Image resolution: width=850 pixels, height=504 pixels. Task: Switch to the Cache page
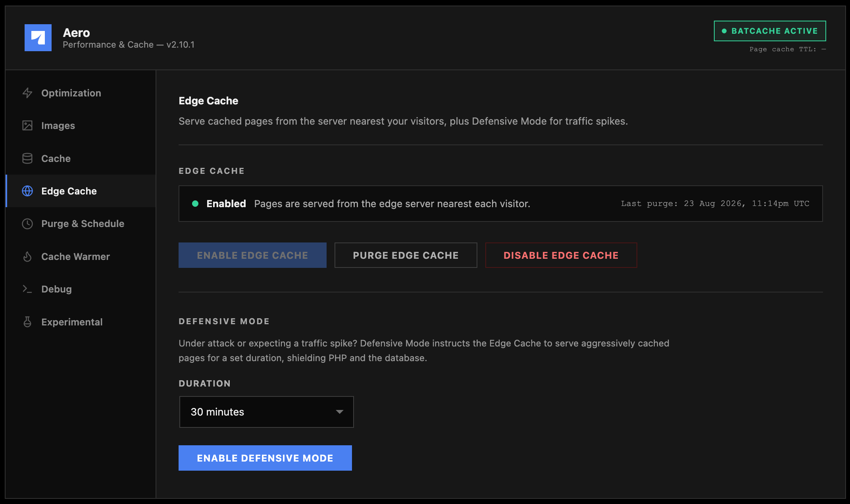tap(81, 158)
